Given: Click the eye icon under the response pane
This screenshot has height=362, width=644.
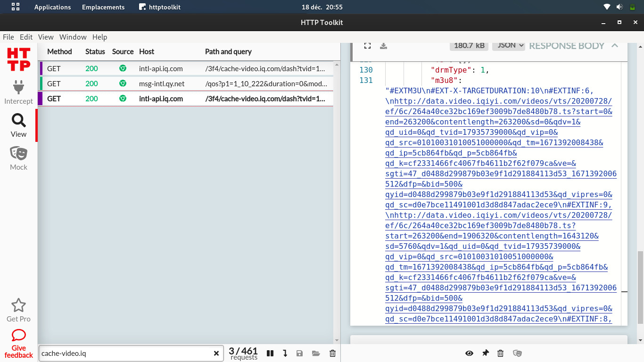Looking at the screenshot, I should click(469, 353).
